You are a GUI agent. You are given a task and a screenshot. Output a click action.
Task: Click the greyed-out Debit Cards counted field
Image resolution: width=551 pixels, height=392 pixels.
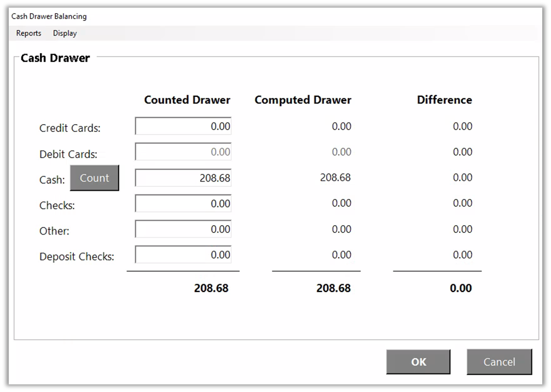(183, 152)
